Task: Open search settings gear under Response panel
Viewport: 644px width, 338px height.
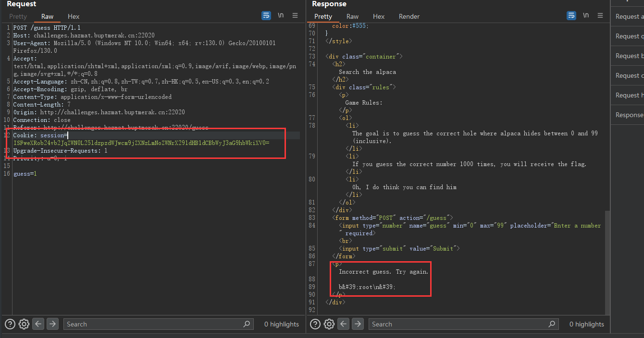Action: pyautogui.click(x=329, y=324)
